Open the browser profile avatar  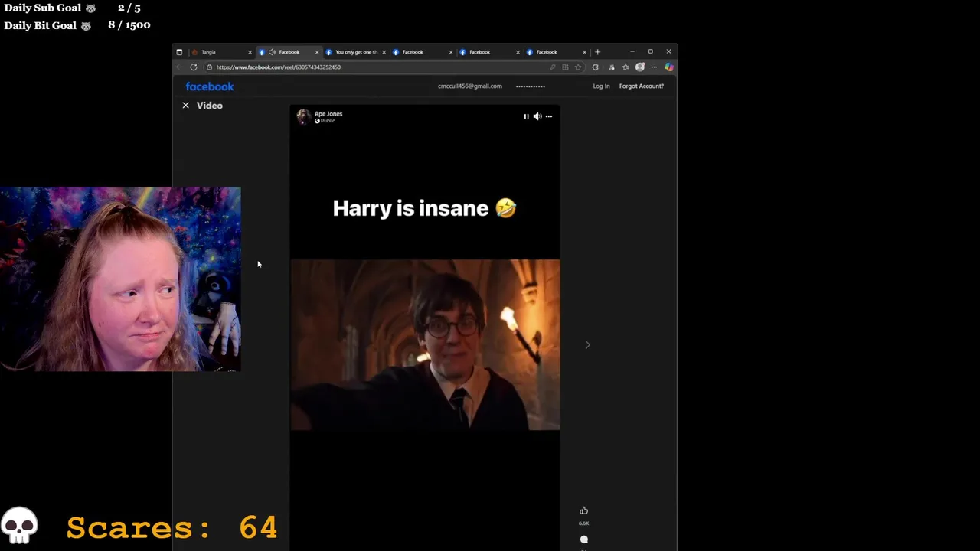[x=640, y=67]
